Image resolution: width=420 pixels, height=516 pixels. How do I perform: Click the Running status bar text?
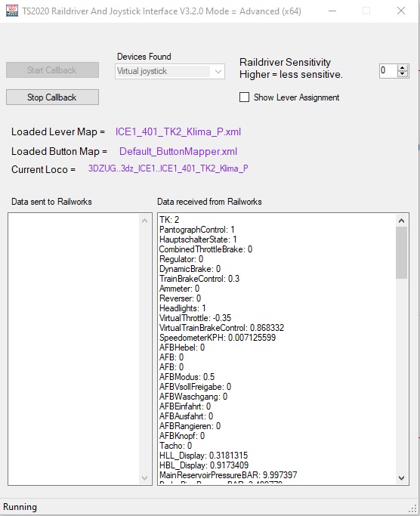click(20, 507)
